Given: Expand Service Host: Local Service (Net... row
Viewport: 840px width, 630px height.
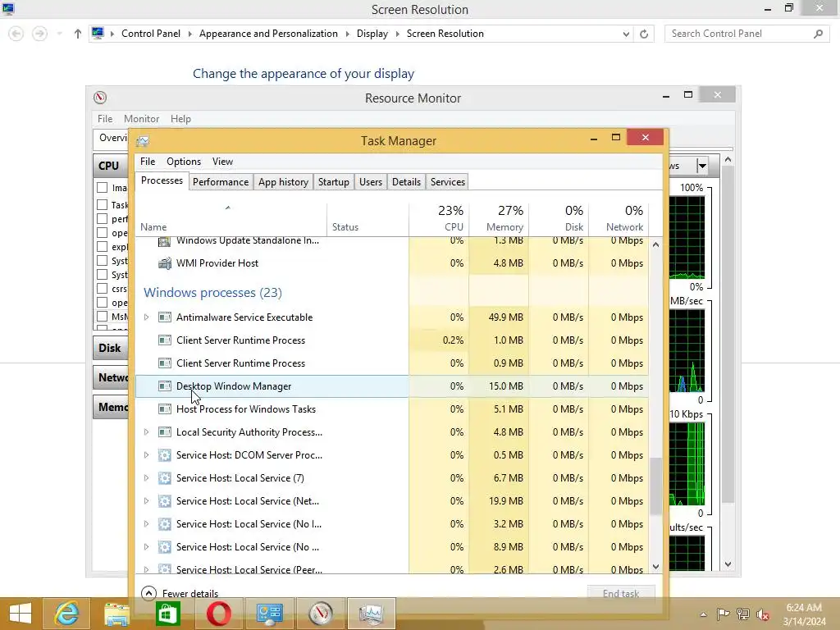Looking at the screenshot, I should pos(146,501).
